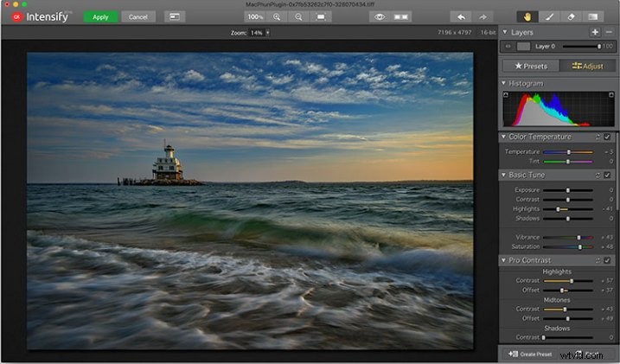
Task: Click the Layer 0 mask thumbnail
Action: pyautogui.click(x=523, y=47)
